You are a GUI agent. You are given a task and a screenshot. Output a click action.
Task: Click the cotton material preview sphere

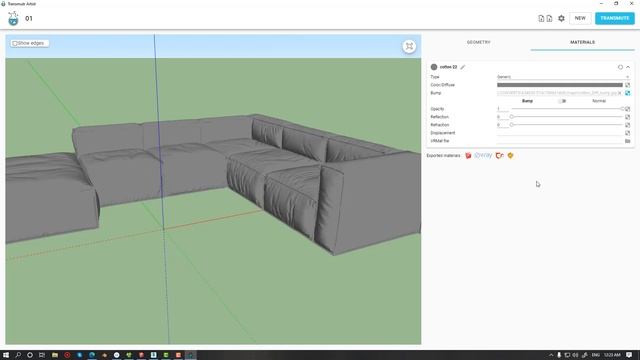click(x=434, y=67)
